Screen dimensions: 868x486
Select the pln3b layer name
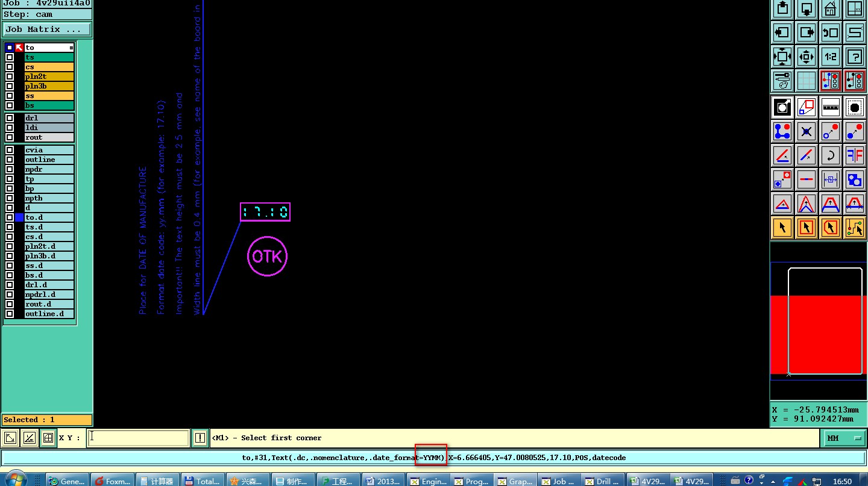[49, 86]
